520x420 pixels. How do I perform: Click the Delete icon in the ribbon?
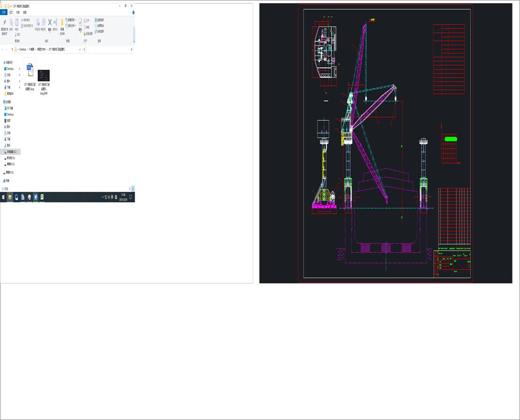[x=50, y=22]
